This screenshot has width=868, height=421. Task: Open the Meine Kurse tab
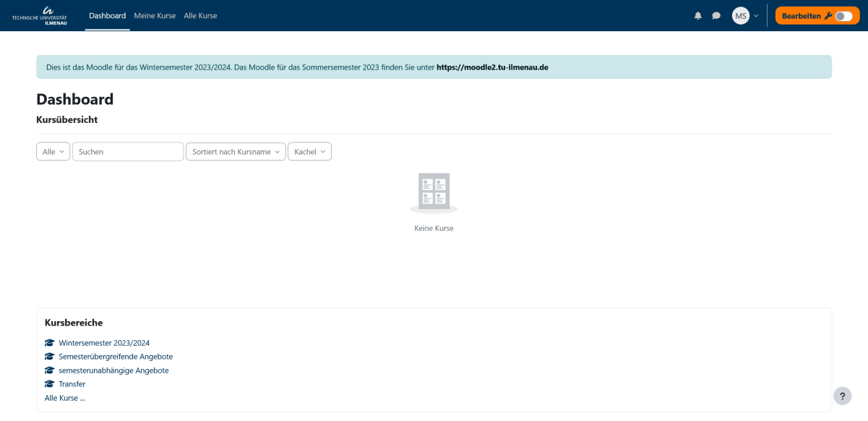click(155, 15)
